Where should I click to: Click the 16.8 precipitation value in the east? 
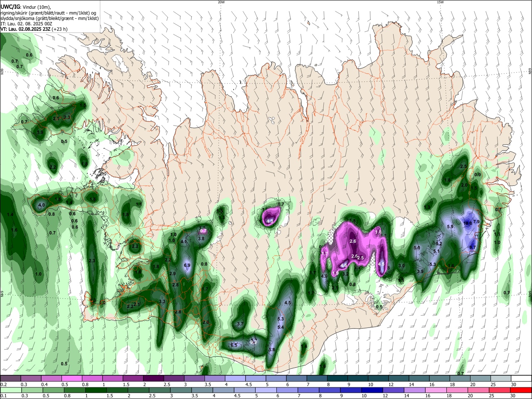(x=468, y=223)
